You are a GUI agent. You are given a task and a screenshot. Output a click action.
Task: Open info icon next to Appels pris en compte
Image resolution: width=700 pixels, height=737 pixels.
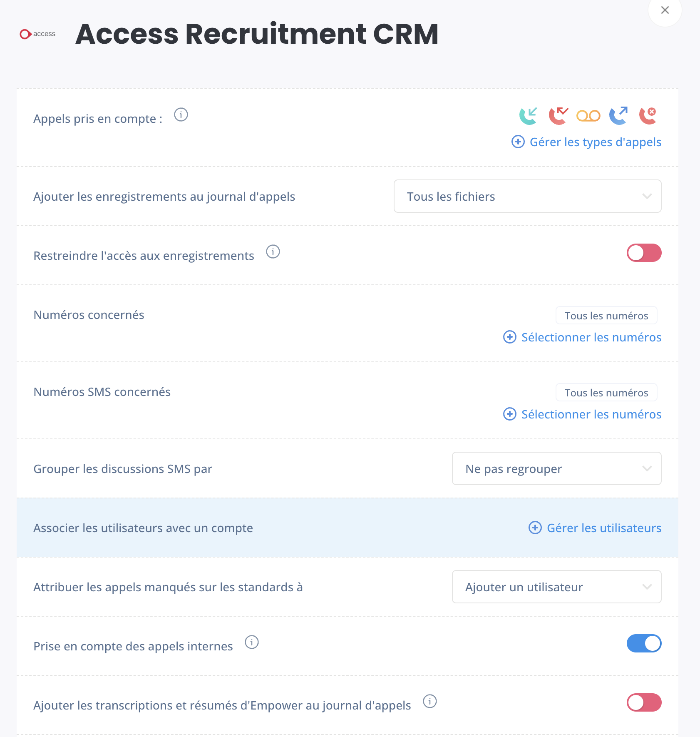pyautogui.click(x=181, y=115)
